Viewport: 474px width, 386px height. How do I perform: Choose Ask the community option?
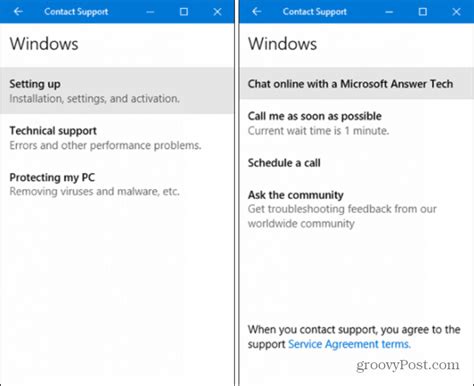357,209
